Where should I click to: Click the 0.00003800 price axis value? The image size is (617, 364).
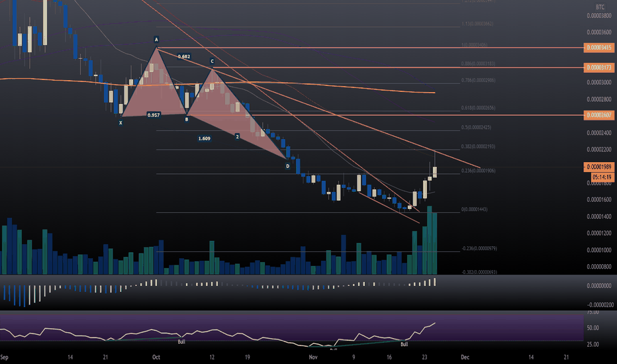pyautogui.click(x=599, y=16)
